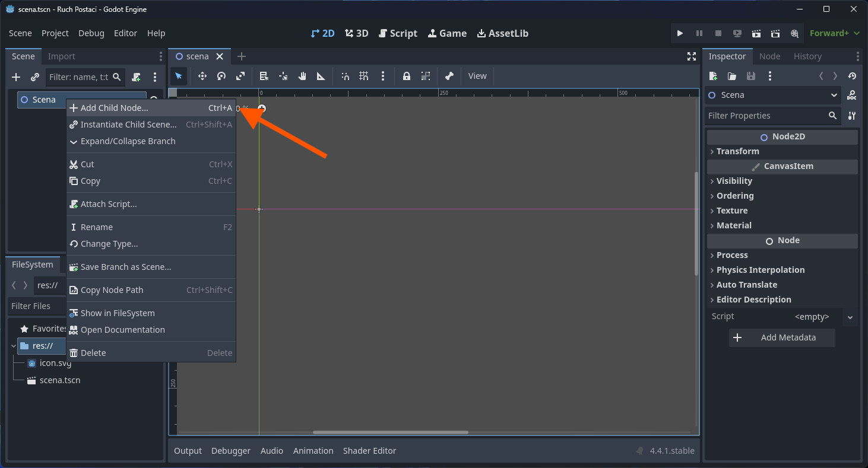Select the Move Mode tool
Screen dimensions: 868x468
click(x=202, y=76)
